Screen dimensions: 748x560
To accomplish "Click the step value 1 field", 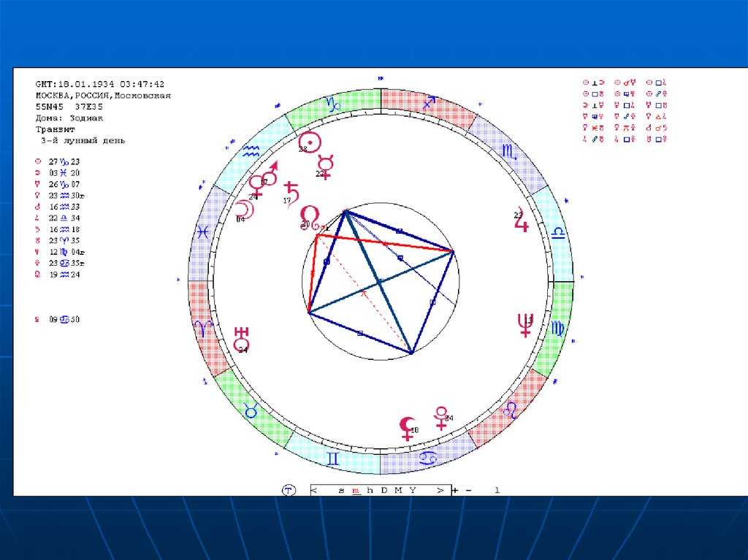I will [497, 490].
